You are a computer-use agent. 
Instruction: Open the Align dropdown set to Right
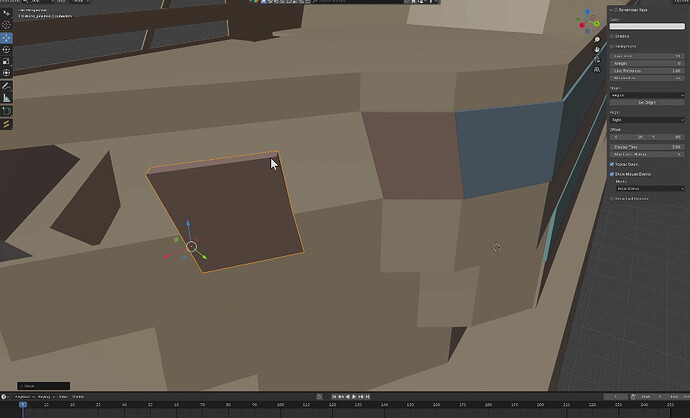pyautogui.click(x=647, y=120)
